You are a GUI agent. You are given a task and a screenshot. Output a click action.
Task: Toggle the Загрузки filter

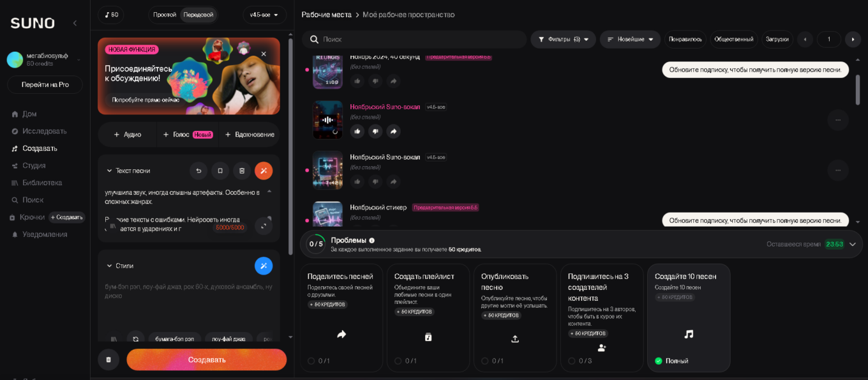(777, 39)
